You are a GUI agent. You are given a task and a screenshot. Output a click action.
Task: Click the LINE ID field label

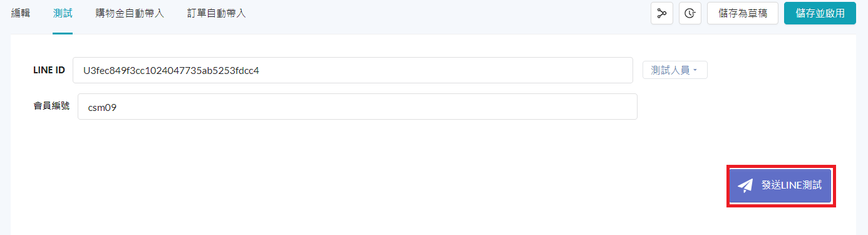click(x=49, y=70)
